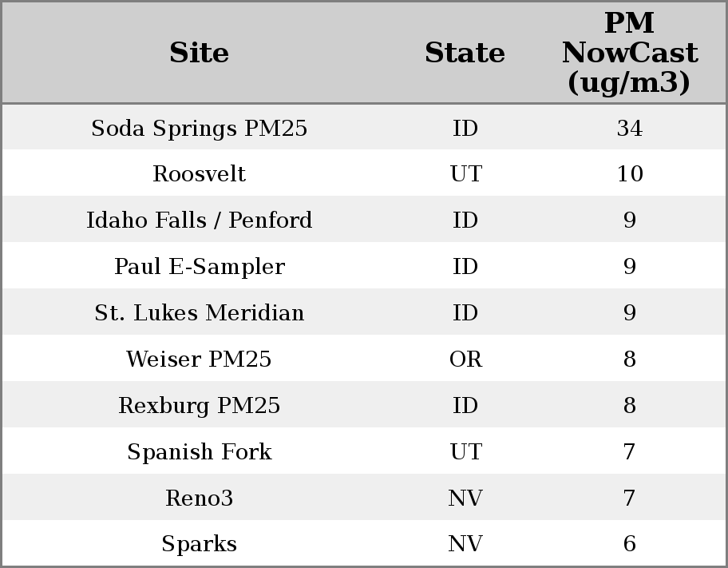
Task: Select the Paul E-Sampler site cell
Action: [199, 267]
